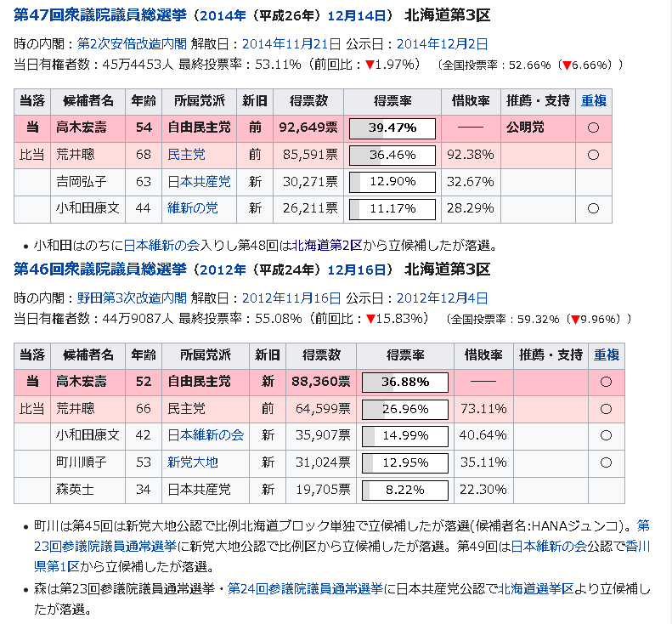
Task: Click 重複 circle mark in 町川順子 row
Action: pyautogui.click(x=606, y=462)
